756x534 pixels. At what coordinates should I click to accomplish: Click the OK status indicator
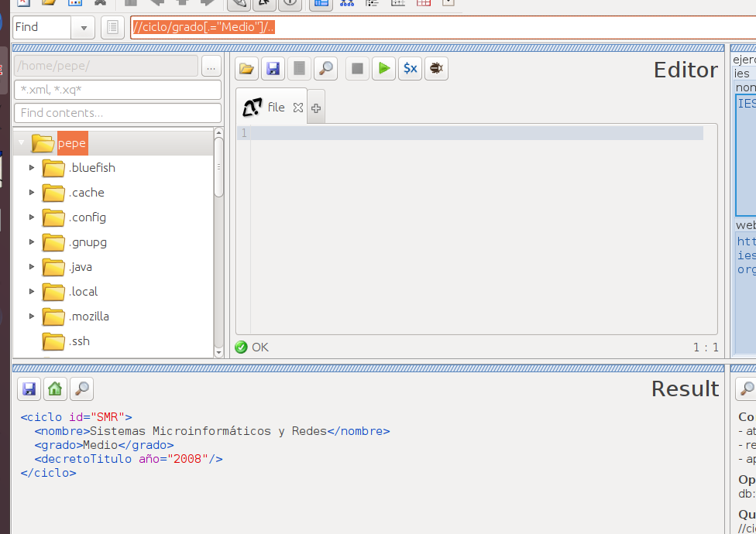pos(252,347)
